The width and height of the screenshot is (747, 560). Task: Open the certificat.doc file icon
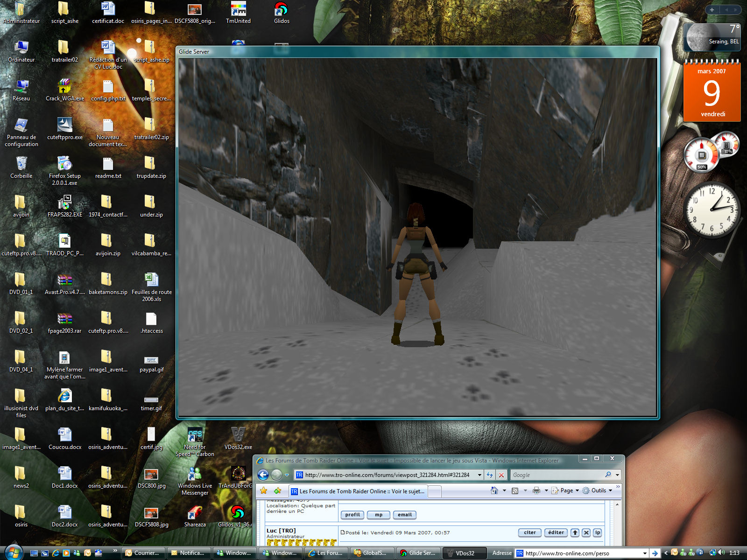coord(108,13)
